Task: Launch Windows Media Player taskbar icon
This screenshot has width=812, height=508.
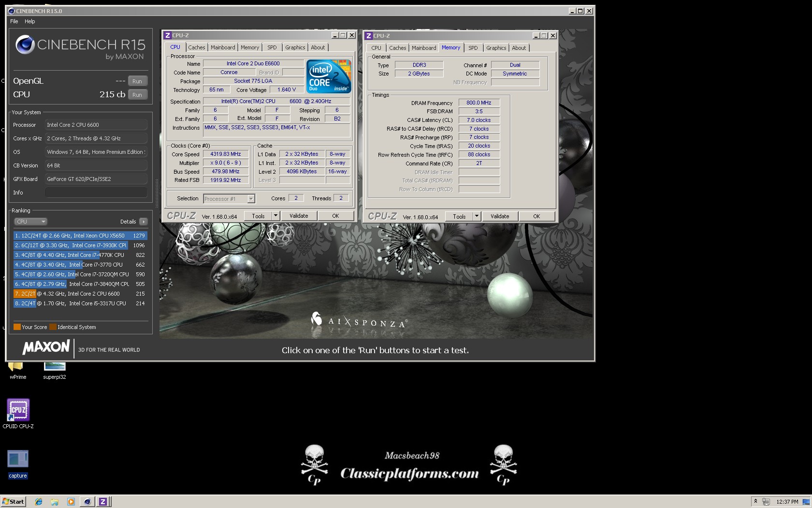Action: [x=71, y=502]
